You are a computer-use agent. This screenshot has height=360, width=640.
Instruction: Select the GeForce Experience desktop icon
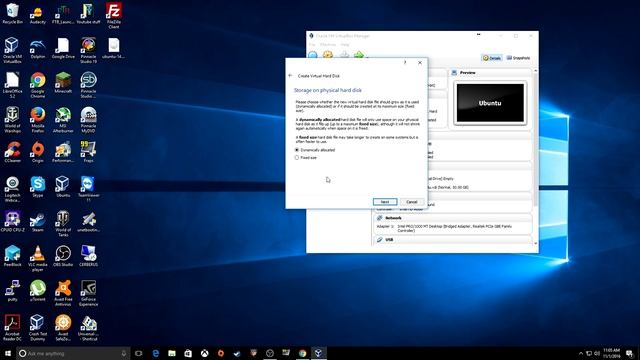(88, 293)
